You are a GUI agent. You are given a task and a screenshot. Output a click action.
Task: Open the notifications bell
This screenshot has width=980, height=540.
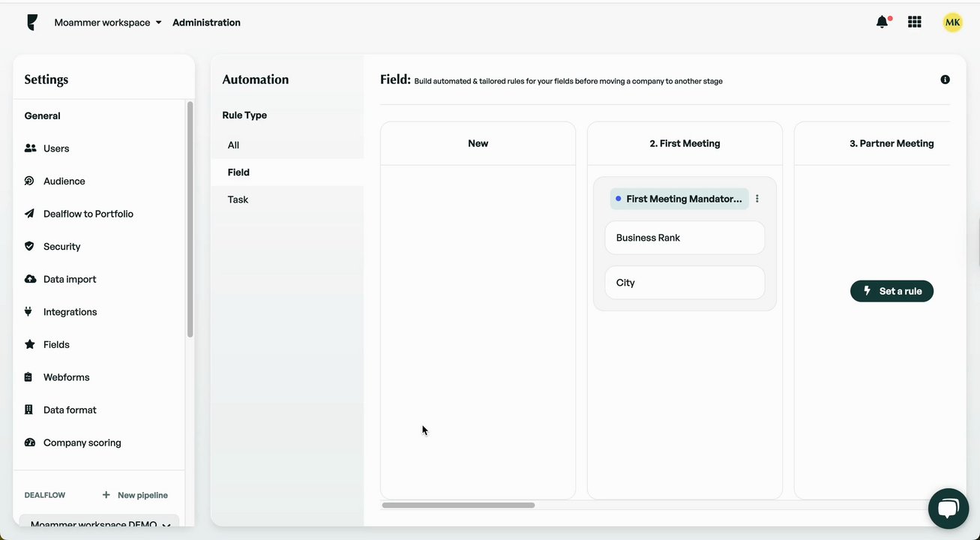click(883, 22)
